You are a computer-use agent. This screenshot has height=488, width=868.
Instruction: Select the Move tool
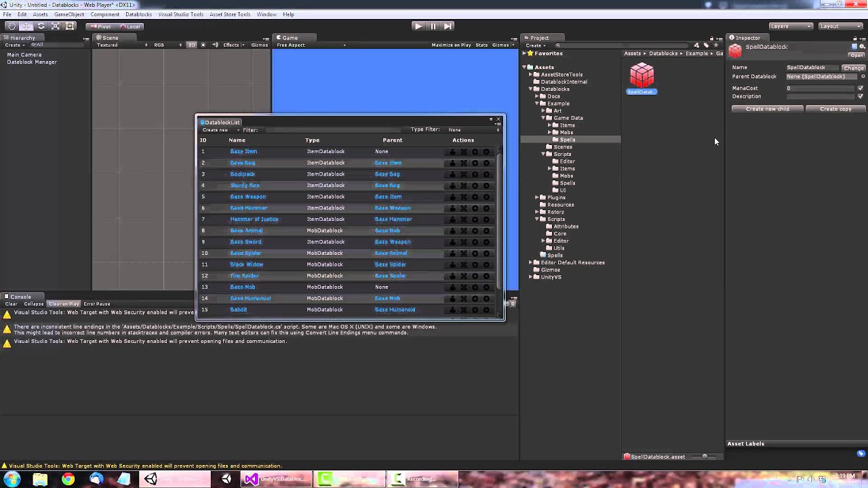[x=26, y=26]
